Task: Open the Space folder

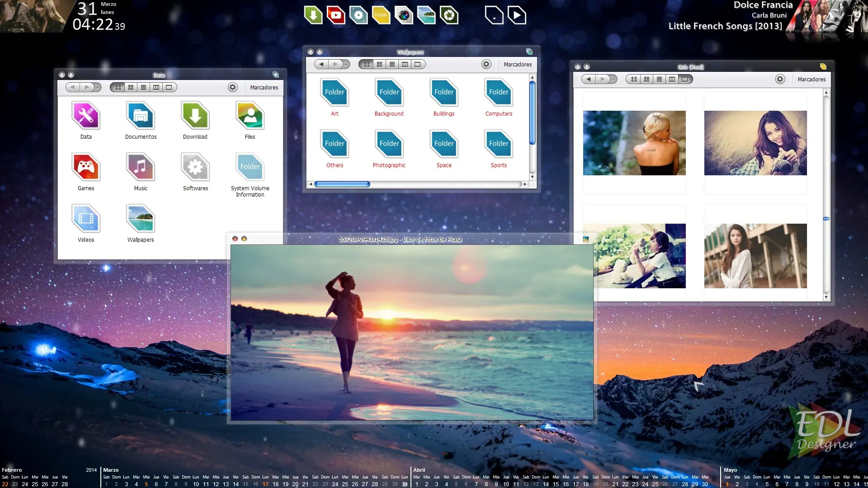Action: click(x=444, y=144)
